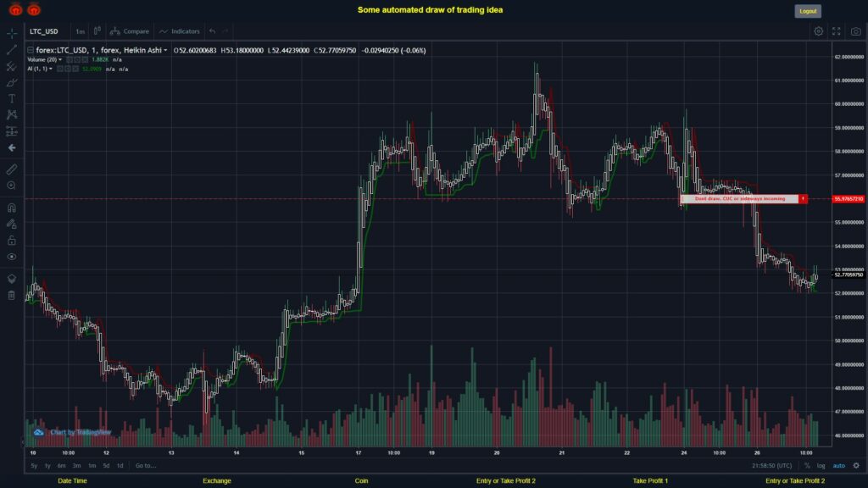Select the brush drawing tool
868x488 pixels.
click(12, 82)
